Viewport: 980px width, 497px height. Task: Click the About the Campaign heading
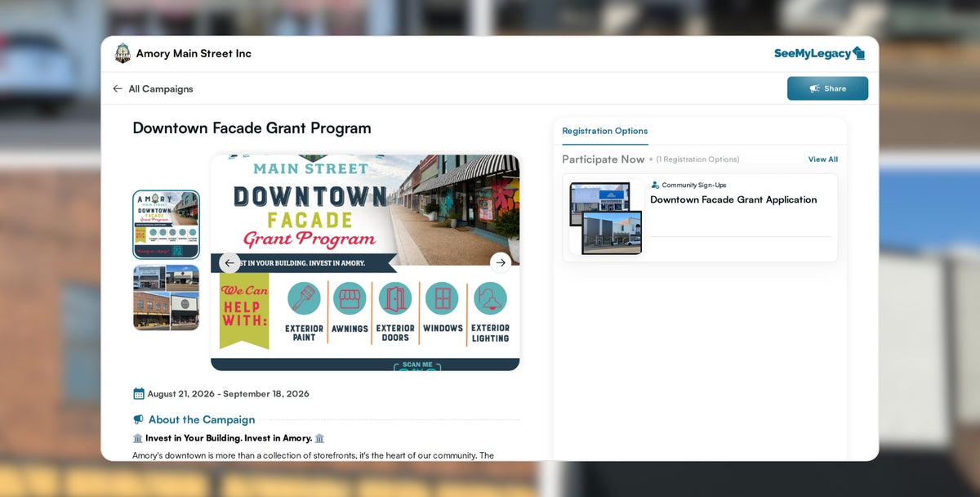(202, 419)
